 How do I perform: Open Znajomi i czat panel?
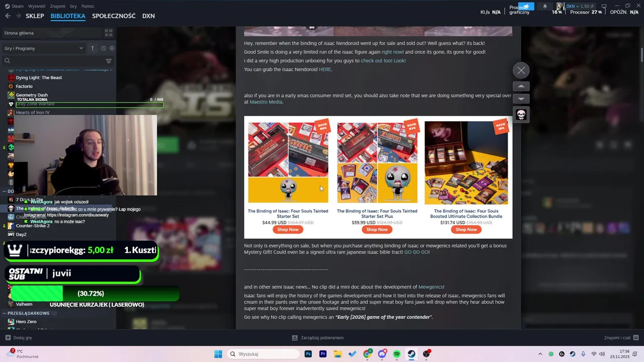coord(621,338)
